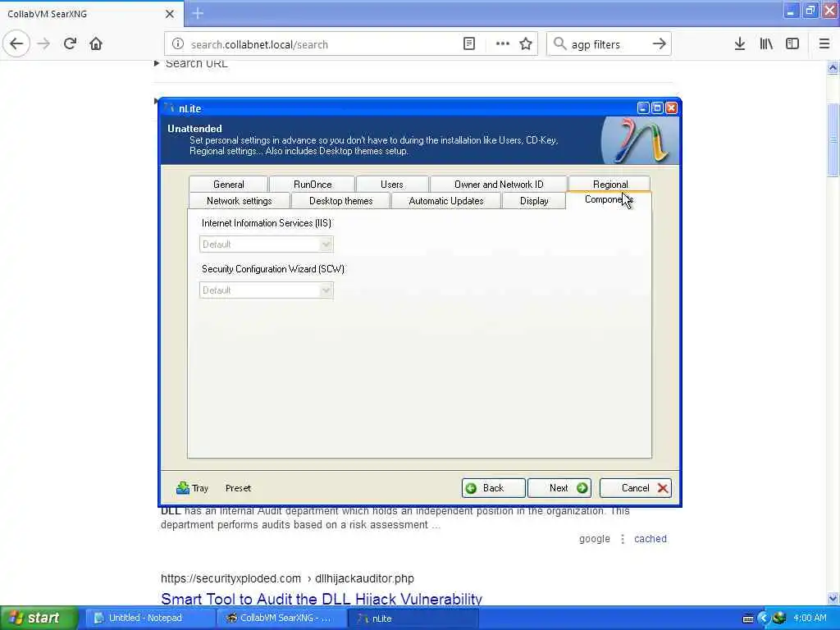
Task: Toggle Firefox sidebar view
Action: 792,44
